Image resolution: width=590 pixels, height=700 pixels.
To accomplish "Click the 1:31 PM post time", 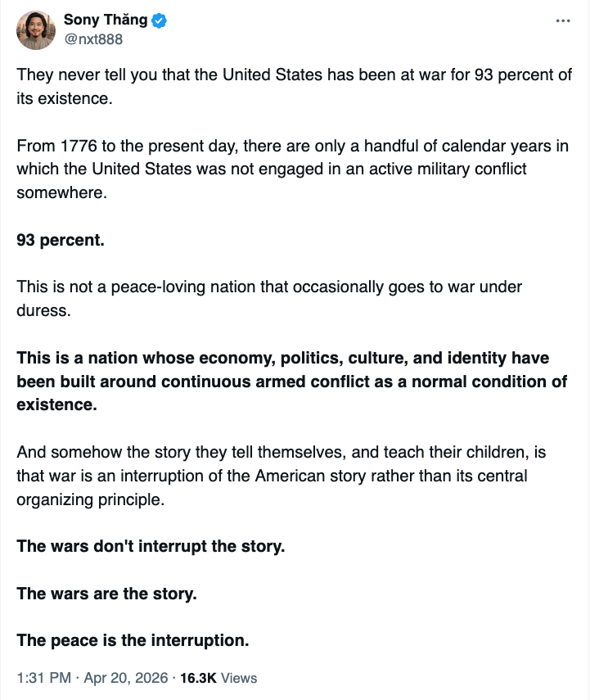I will [x=42, y=678].
